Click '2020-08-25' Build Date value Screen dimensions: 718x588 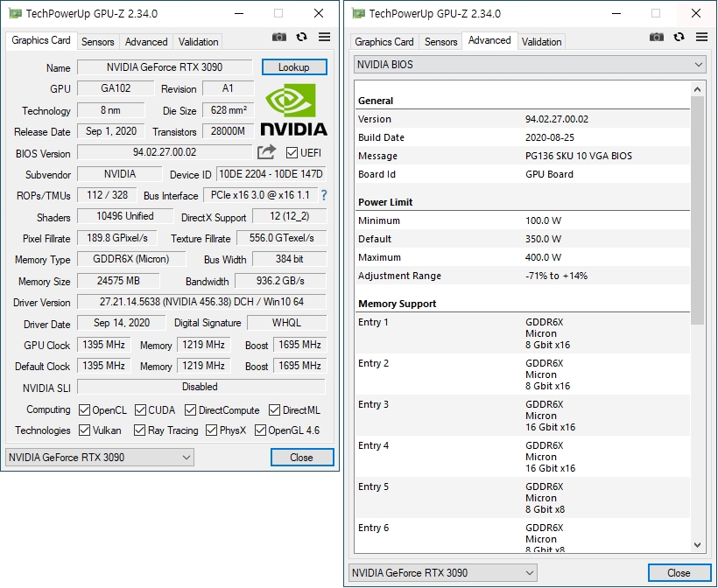click(x=550, y=137)
